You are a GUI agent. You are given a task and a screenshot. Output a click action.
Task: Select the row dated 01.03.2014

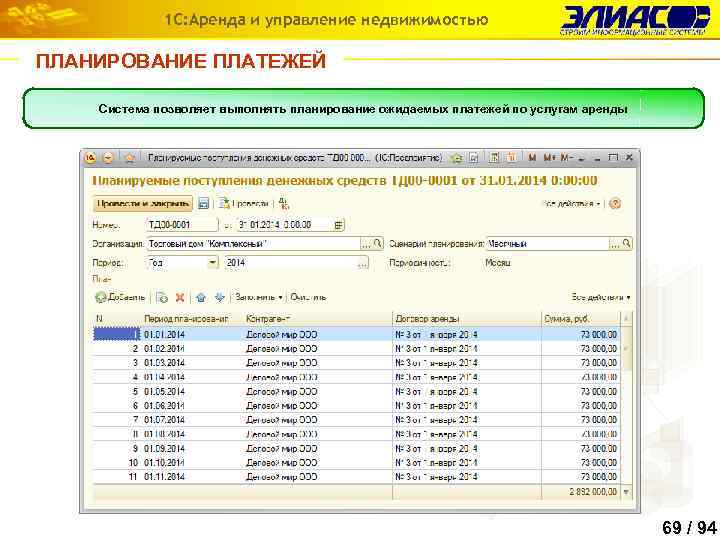pos(356,363)
